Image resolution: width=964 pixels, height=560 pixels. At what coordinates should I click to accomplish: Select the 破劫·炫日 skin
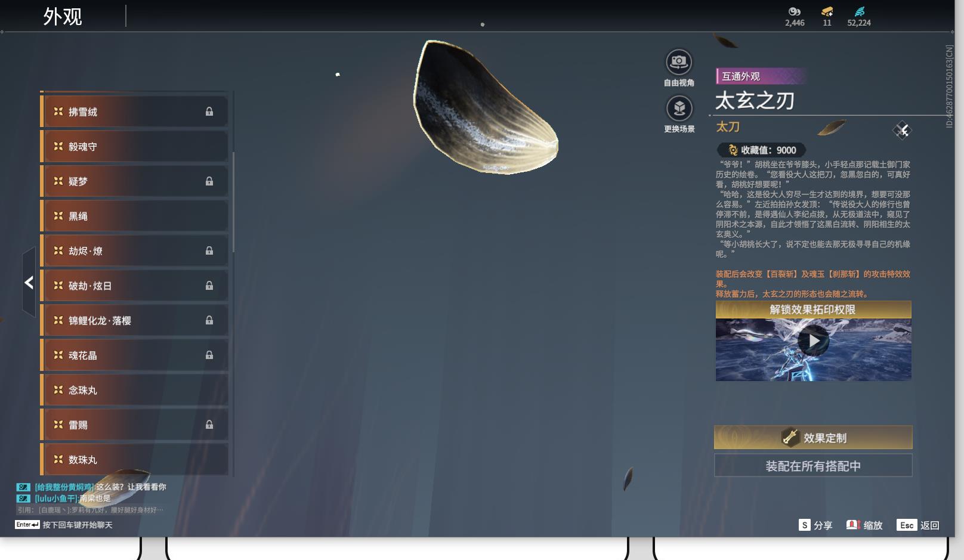(134, 286)
